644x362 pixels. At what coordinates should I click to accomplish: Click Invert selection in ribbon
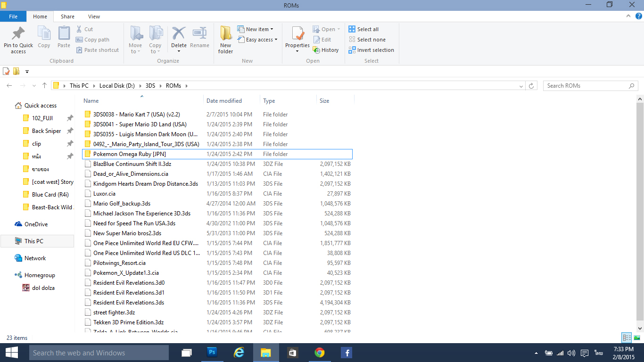pyautogui.click(x=371, y=50)
